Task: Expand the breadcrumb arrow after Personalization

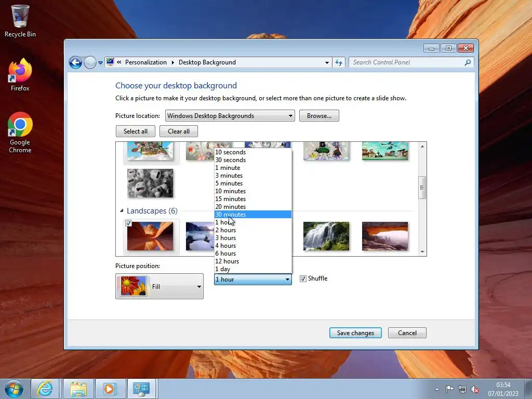Action: [172, 62]
